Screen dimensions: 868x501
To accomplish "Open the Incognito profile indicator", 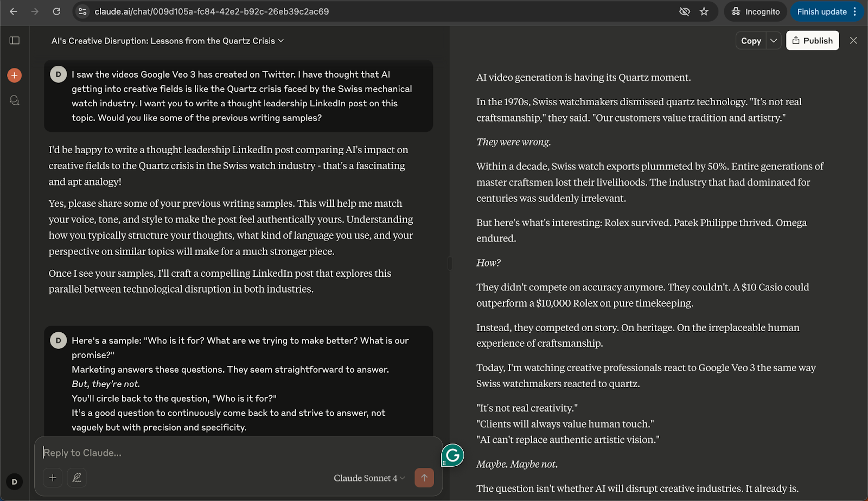I will click(755, 11).
